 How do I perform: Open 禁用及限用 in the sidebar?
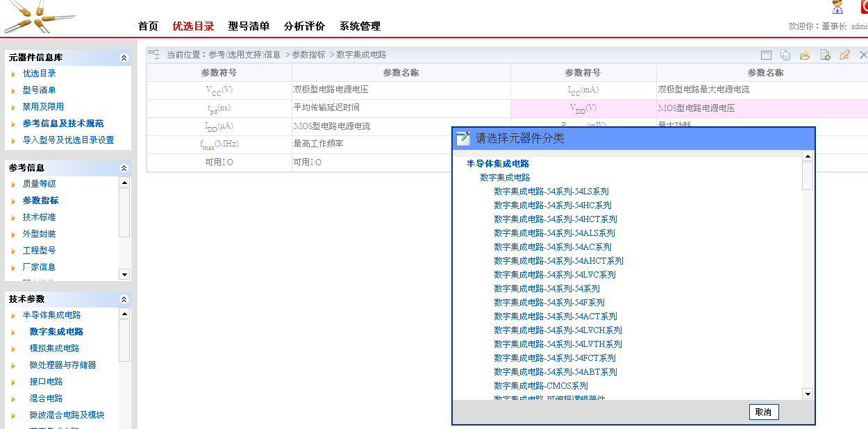[x=43, y=107]
